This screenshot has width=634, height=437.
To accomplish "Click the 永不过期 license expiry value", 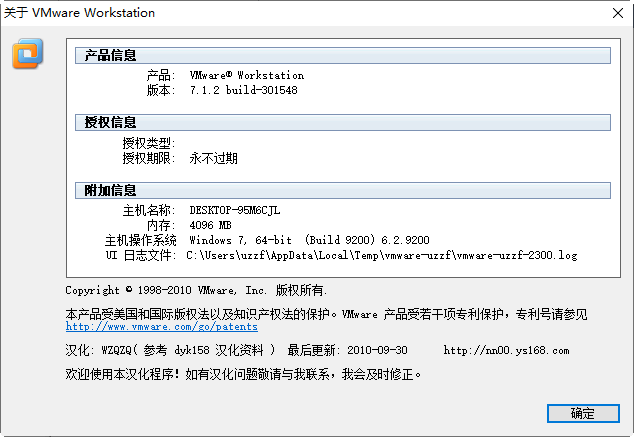I will coord(213,158).
